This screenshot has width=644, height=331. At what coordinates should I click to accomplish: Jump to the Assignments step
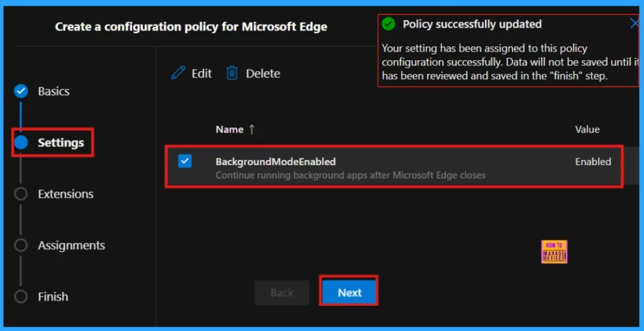click(x=72, y=246)
